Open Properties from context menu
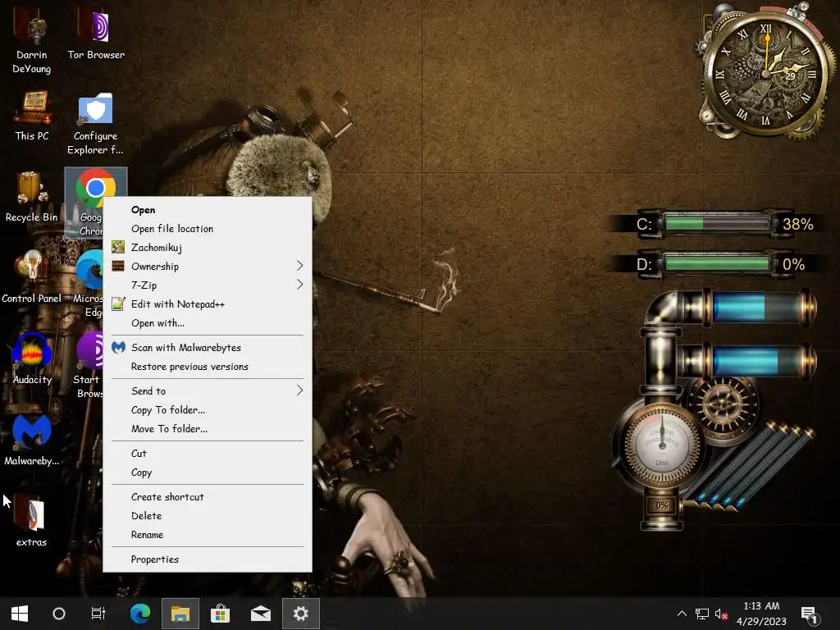 click(x=208, y=559)
